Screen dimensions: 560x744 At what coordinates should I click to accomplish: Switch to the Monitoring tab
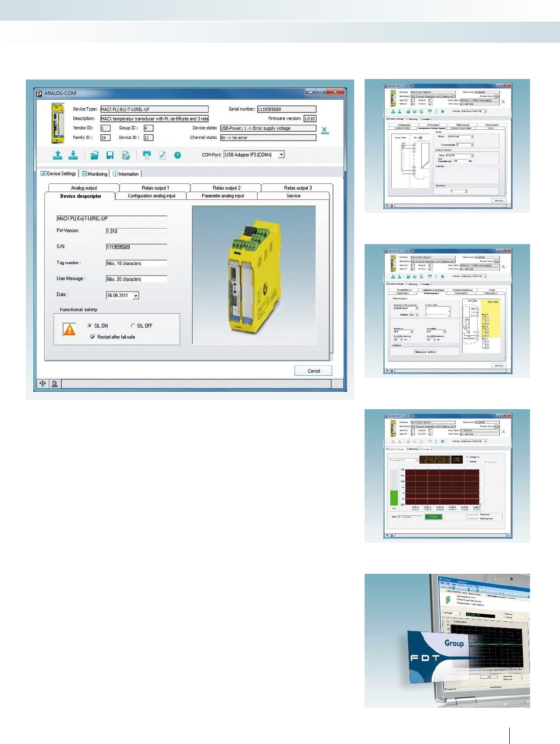[95, 174]
